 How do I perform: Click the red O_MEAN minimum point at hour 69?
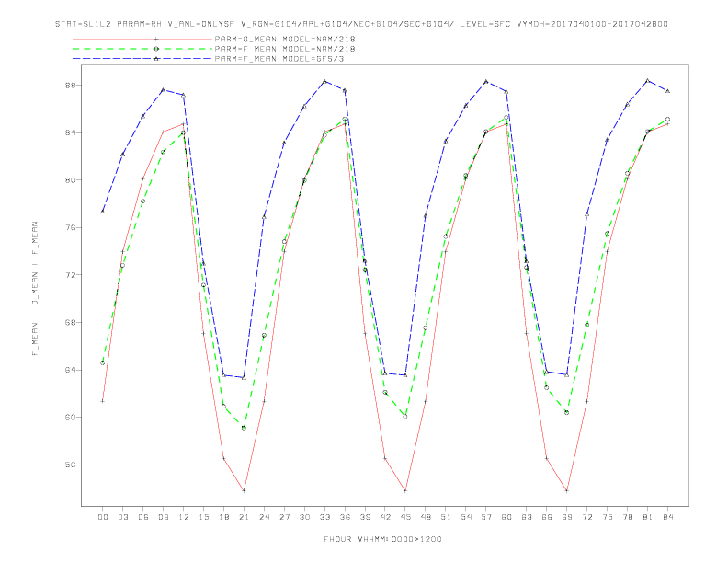[567, 490]
